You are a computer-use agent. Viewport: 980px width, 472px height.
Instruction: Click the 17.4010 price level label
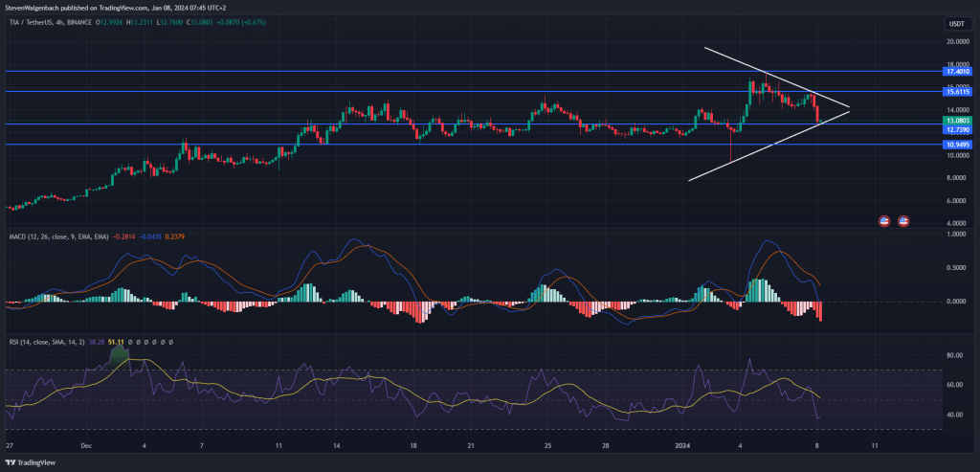click(x=957, y=71)
